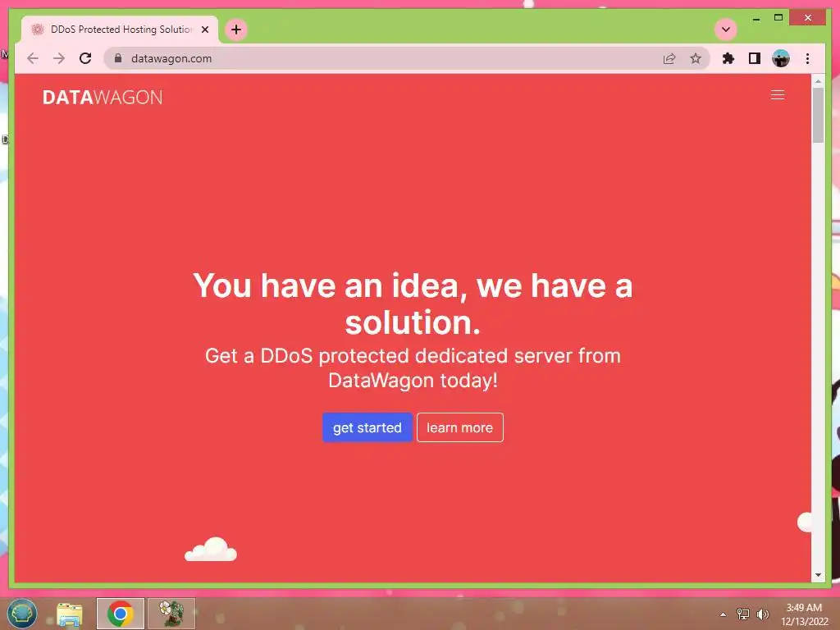
Task: Open File Explorer from taskbar
Action: click(x=70, y=614)
